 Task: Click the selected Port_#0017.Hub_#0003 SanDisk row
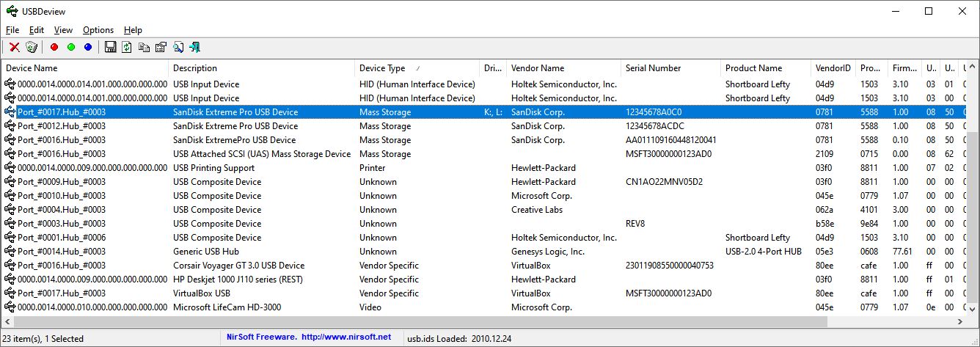(484, 112)
